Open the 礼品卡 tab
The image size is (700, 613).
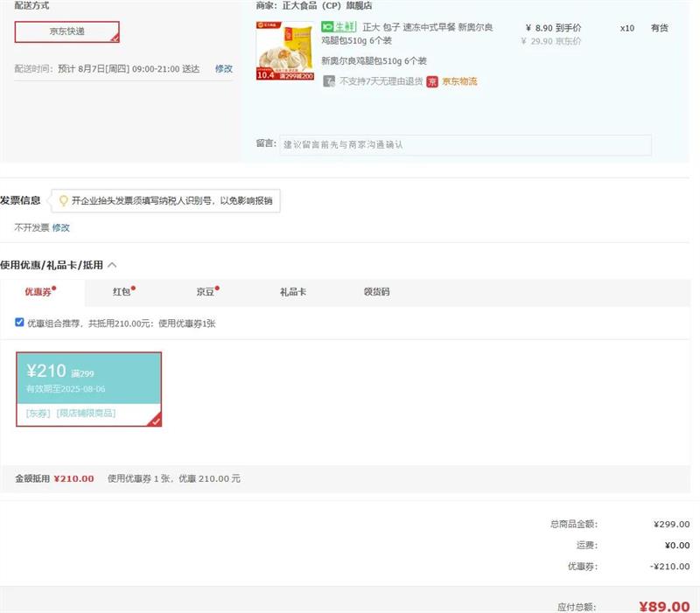coord(292,293)
